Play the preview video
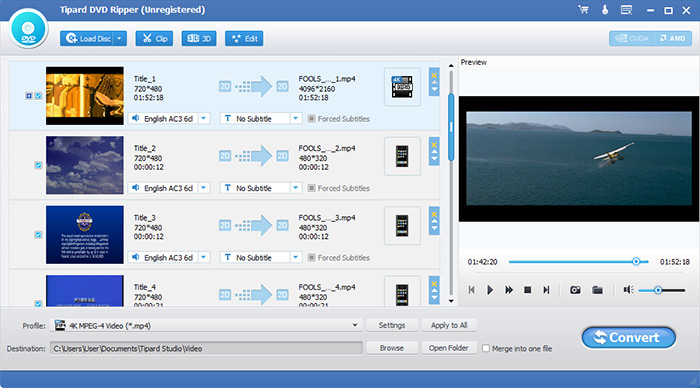Image resolution: width=700 pixels, height=388 pixels. point(490,290)
